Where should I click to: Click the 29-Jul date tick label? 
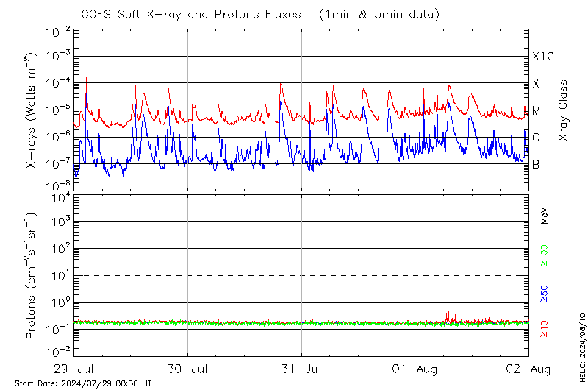click(74, 368)
